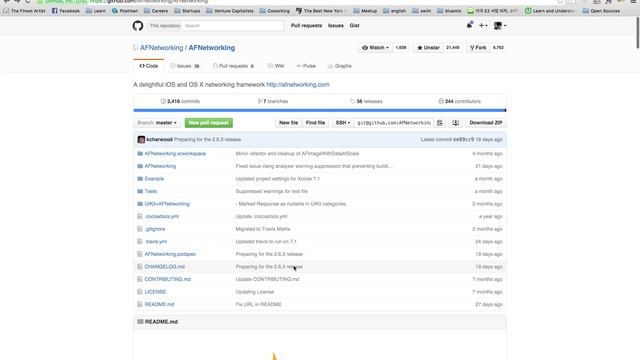The width and height of the screenshot is (640, 360).
Task: Open the bold AFNetworking repository name link
Action: tap(212, 48)
